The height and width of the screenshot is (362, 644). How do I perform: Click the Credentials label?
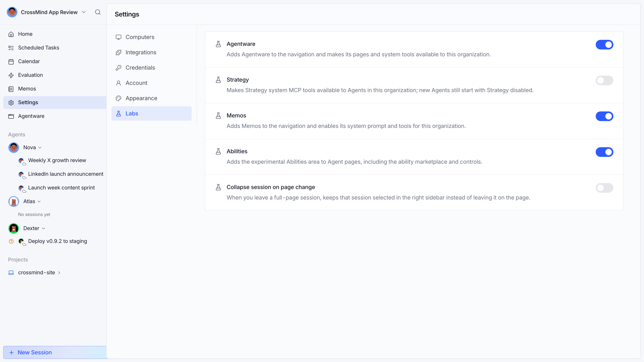[140, 68]
